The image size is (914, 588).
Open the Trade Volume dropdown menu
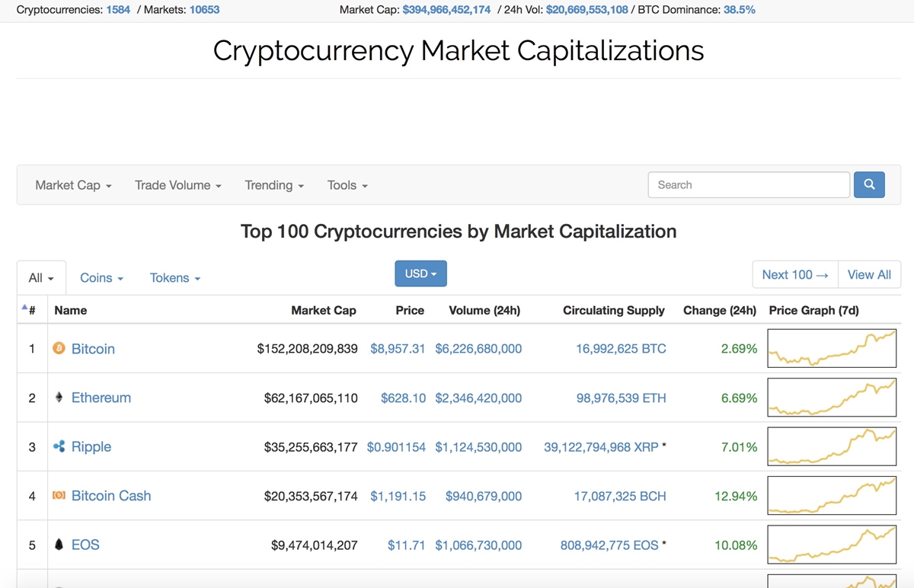tap(178, 185)
